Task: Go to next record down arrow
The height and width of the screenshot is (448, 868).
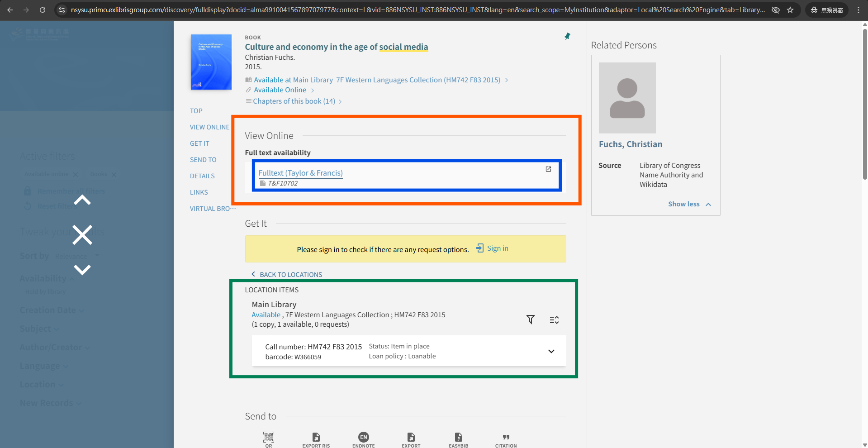Action: (82, 270)
